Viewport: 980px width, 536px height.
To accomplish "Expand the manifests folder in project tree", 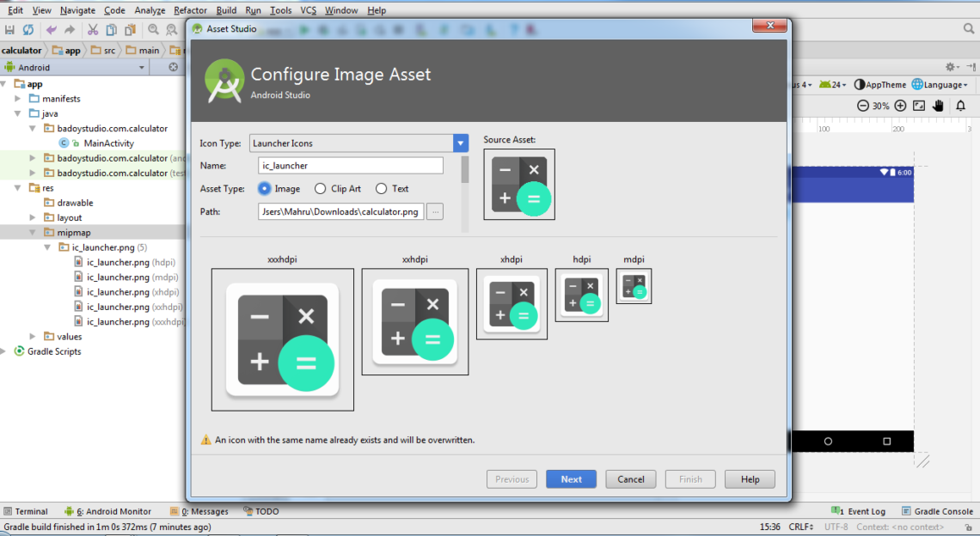I will tap(17, 99).
